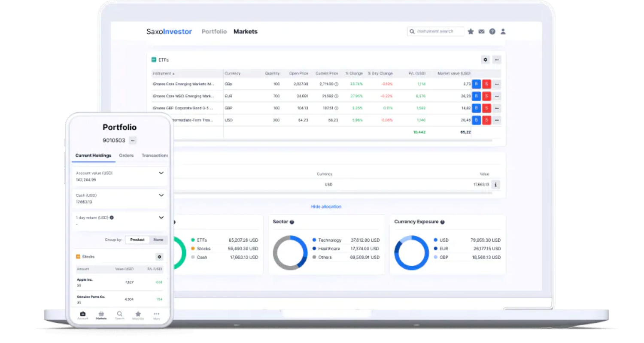Open the help question mark icon in header
Screen dimensions: 644x343
492,31
